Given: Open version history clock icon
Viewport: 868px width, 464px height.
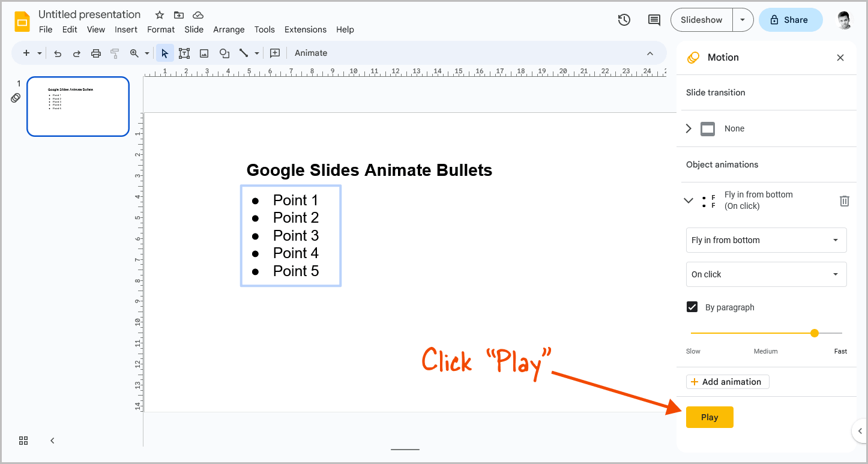Looking at the screenshot, I should [x=624, y=20].
